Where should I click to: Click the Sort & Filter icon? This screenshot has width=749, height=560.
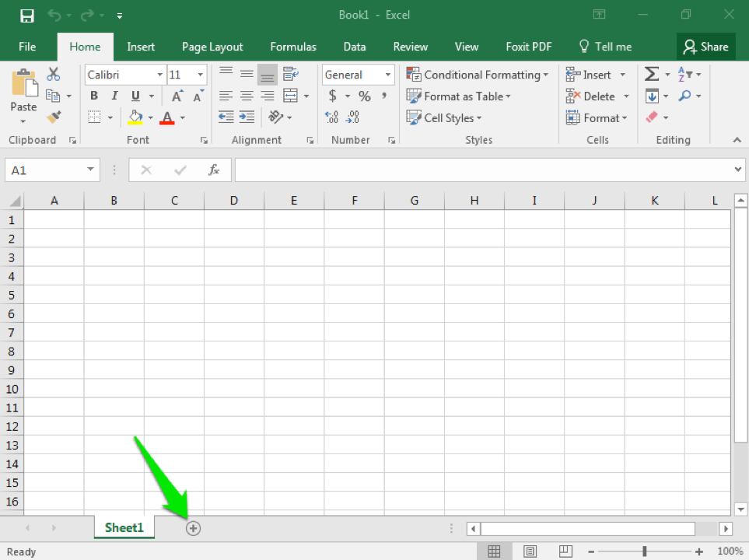pos(685,74)
